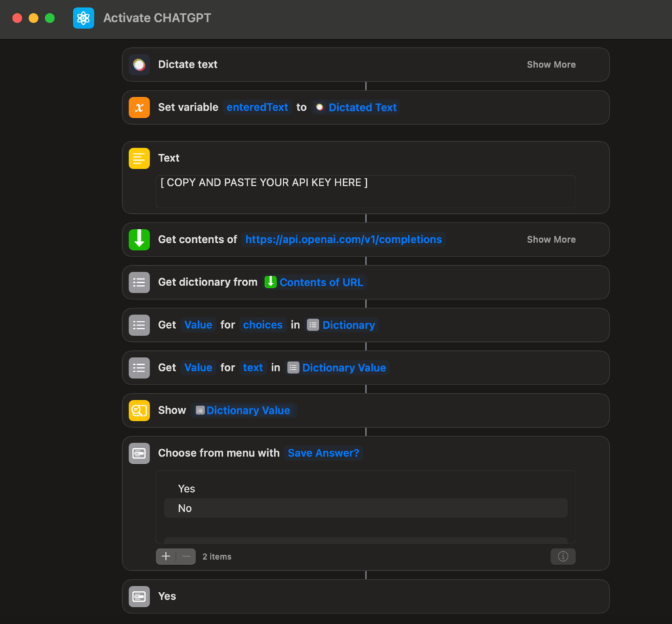The image size is (672, 624).
Task: Remove menu item with minus button
Action: tap(186, 556)
